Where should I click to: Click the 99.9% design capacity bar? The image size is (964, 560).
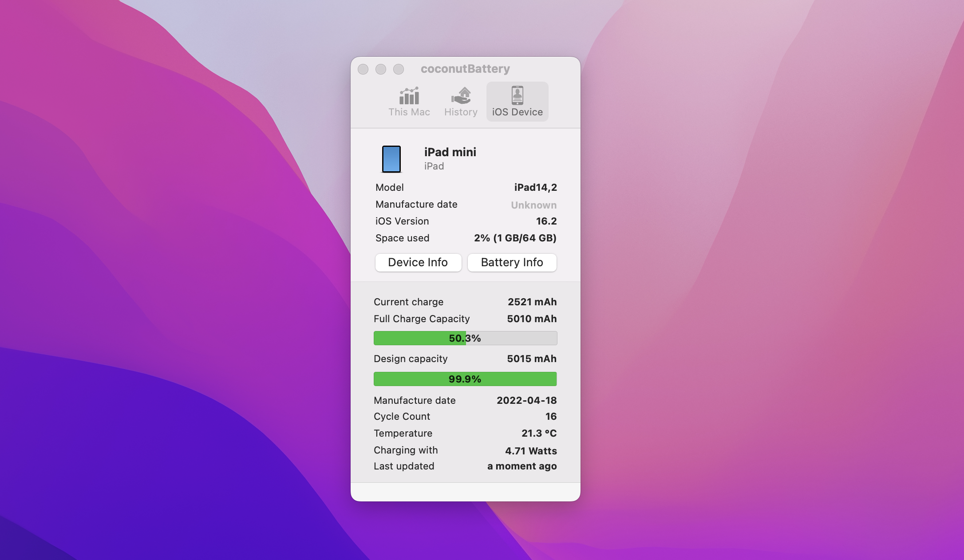click(x=465, y=379)
